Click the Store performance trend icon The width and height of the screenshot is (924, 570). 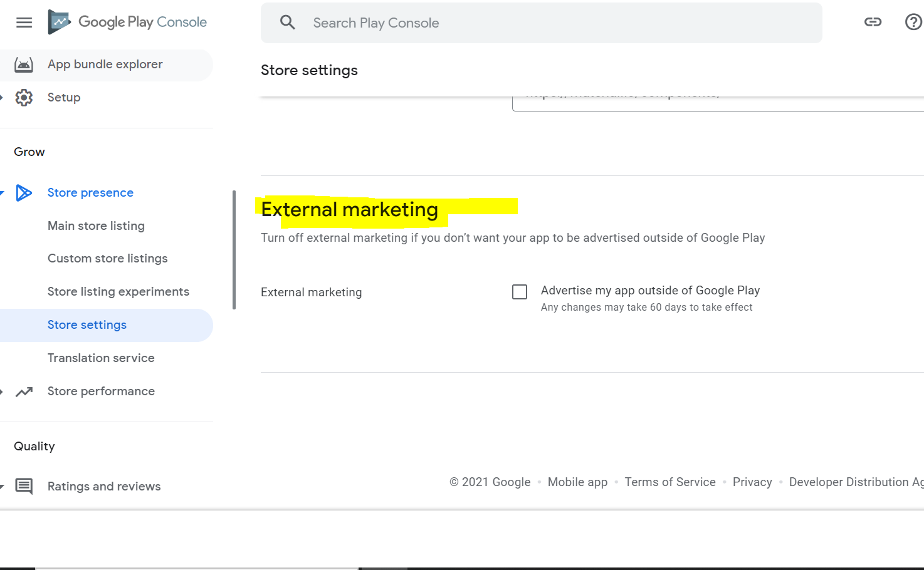(x=24, y=391)
